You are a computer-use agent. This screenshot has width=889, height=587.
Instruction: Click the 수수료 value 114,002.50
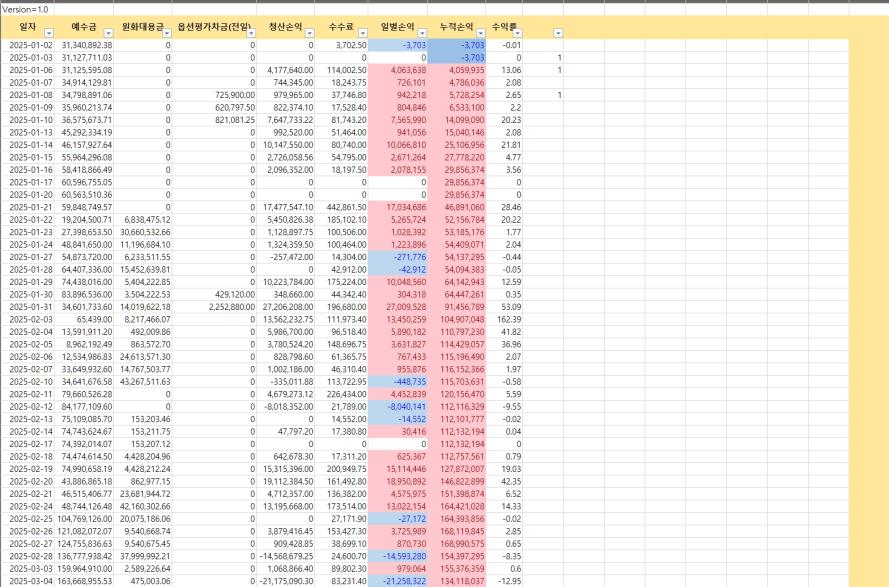pyautogui.click(x=341, y=70)
